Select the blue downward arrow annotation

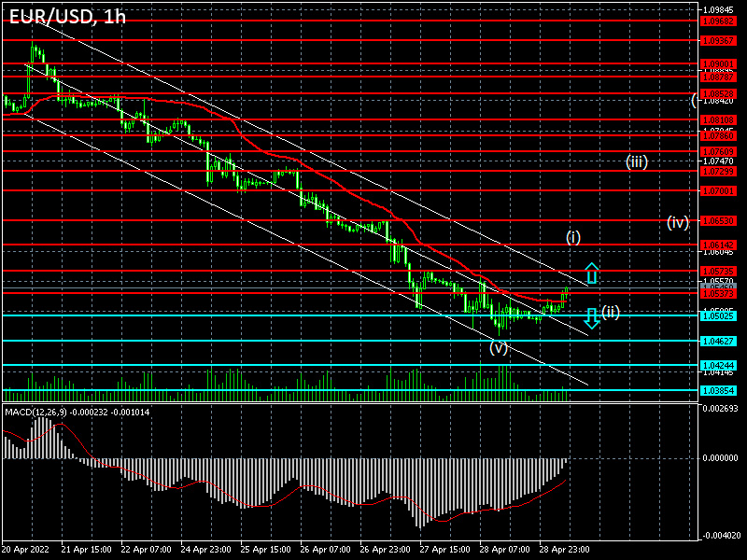point(590,317)
